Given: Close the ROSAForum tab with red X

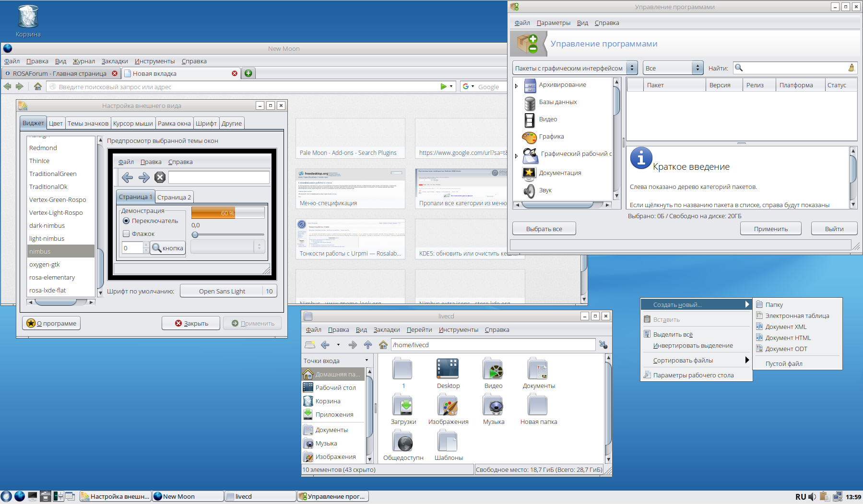Looking at the screenshot, I should [115, 73].
